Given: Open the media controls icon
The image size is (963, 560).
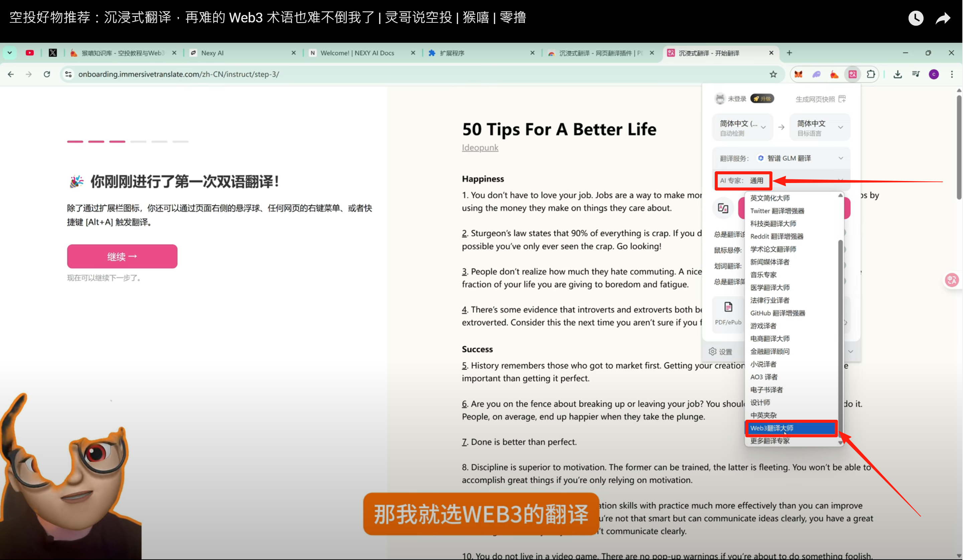Looking at the screenshot, I should pyautogui.click(x=916, y=74).
